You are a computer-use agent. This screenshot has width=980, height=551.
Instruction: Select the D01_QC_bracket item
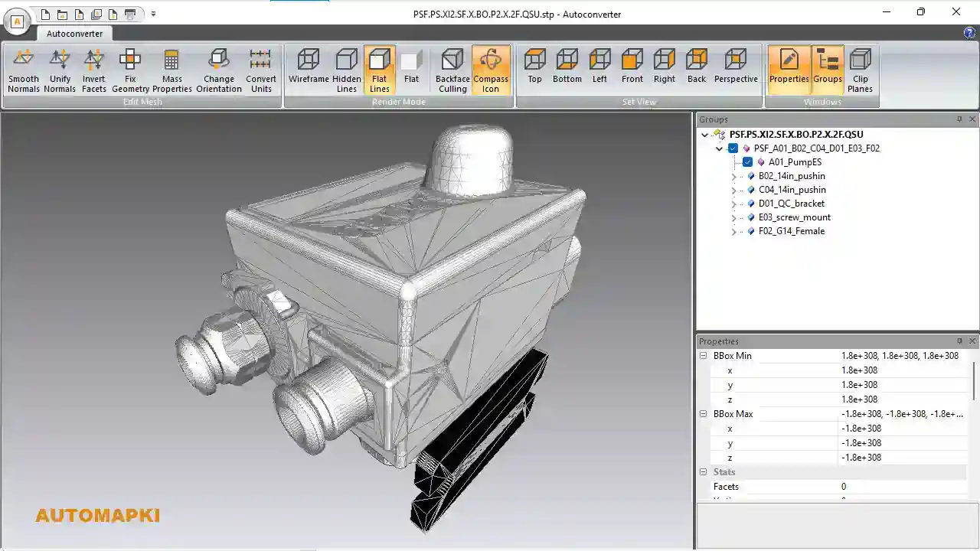pos(791,204)
